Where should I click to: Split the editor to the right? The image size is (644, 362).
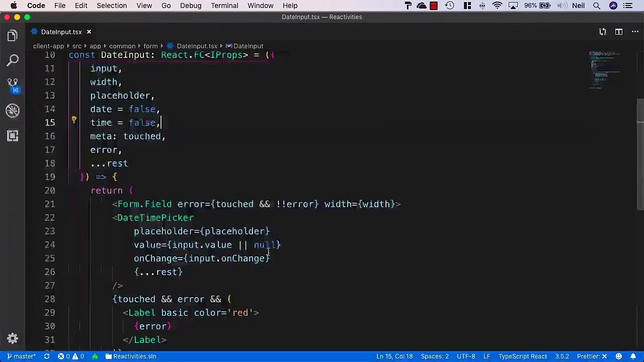[619, 32]
